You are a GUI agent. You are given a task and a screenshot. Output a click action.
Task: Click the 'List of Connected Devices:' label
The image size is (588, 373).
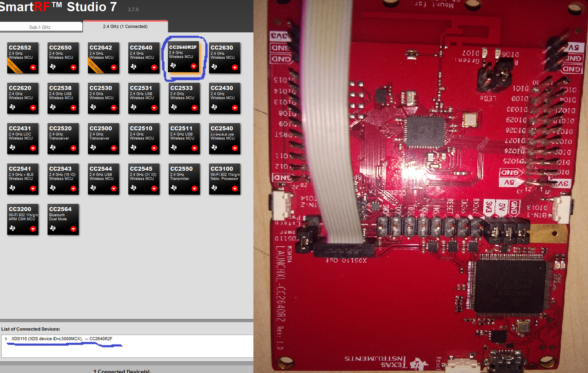click(x=31, y=329)
